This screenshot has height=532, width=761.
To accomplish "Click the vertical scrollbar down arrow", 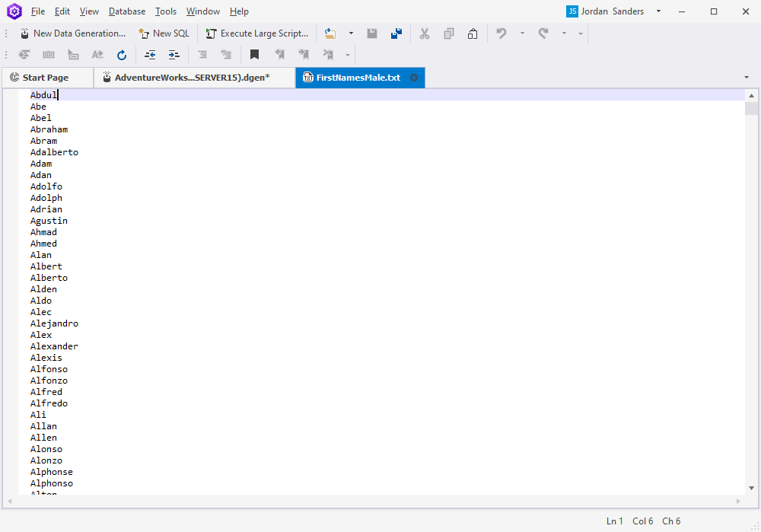I will coord(751,488).
